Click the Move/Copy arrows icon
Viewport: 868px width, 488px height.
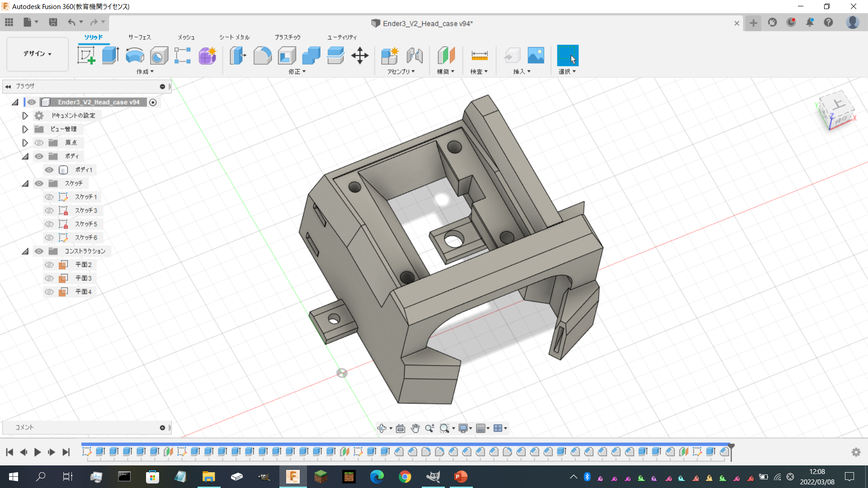360,56
